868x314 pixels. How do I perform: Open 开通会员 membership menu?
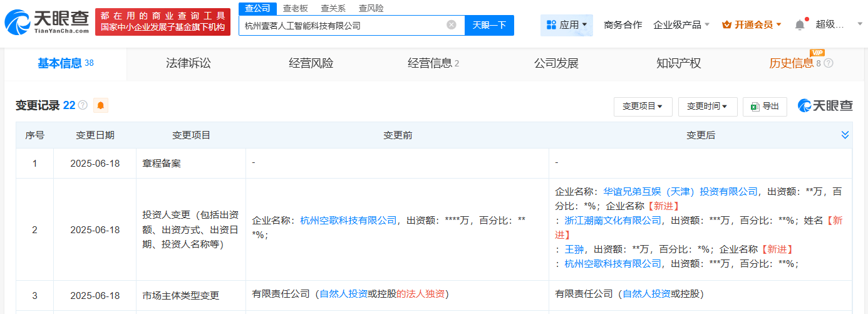tap(752, 25)
